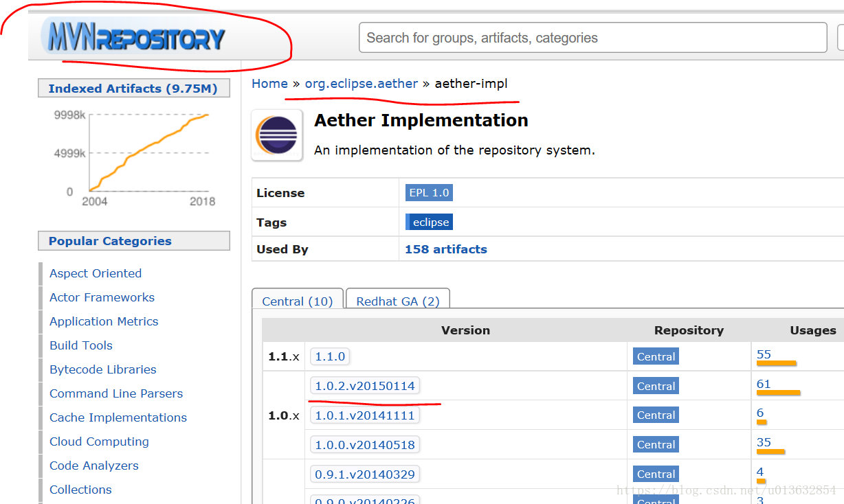This screenshot has width=844, height=504.
Task: Open the 4 usages link for 0.9.1
Action: pos(760,472)
